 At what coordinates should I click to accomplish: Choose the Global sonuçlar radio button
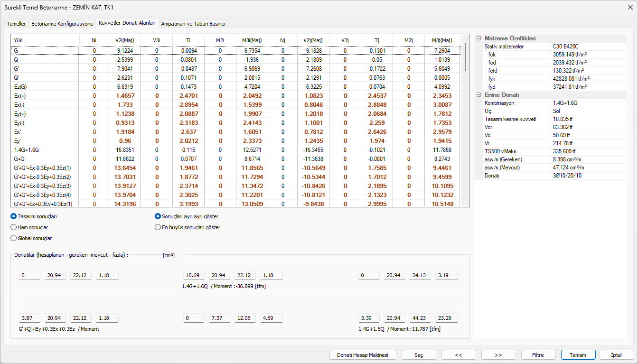[14, 238]
